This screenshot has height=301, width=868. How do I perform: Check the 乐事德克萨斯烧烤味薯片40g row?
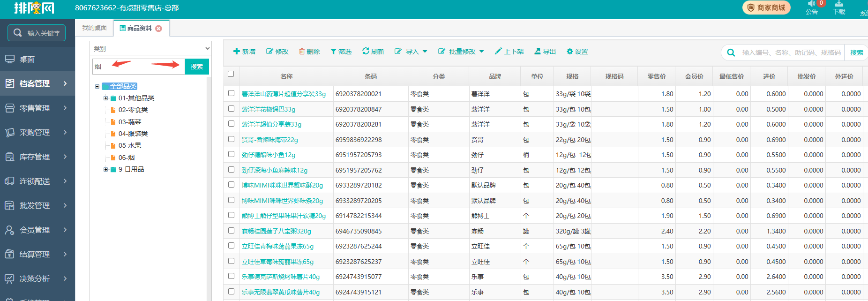coord(231,276)
